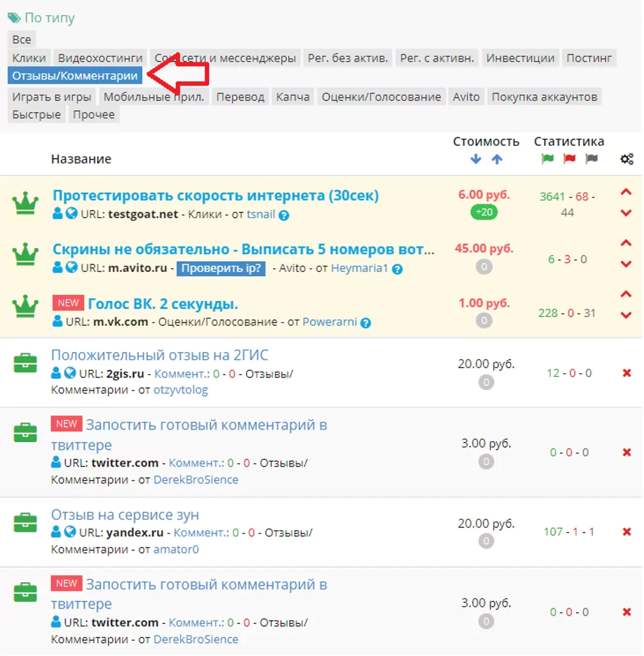Image resolution: width=644 pixels, height=656 pixels.
Task: Filter by Покупка аккаунтов
Action: coord(544,97)
